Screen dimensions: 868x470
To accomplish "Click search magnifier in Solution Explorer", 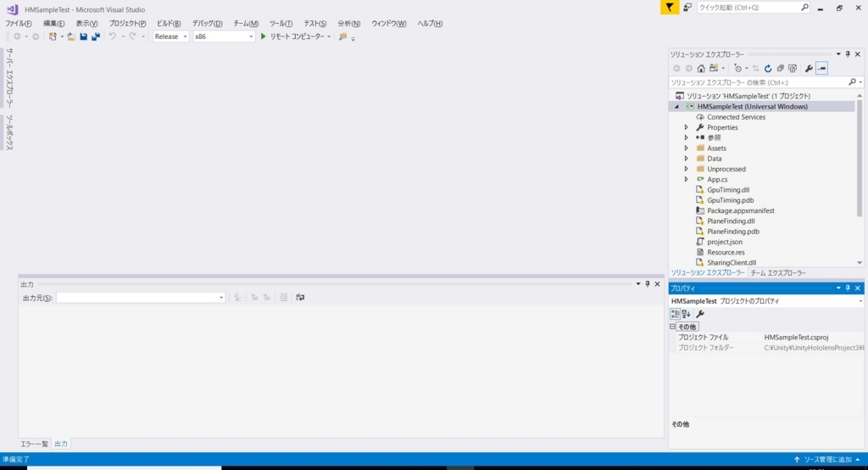I will click(x=853, y=82).
